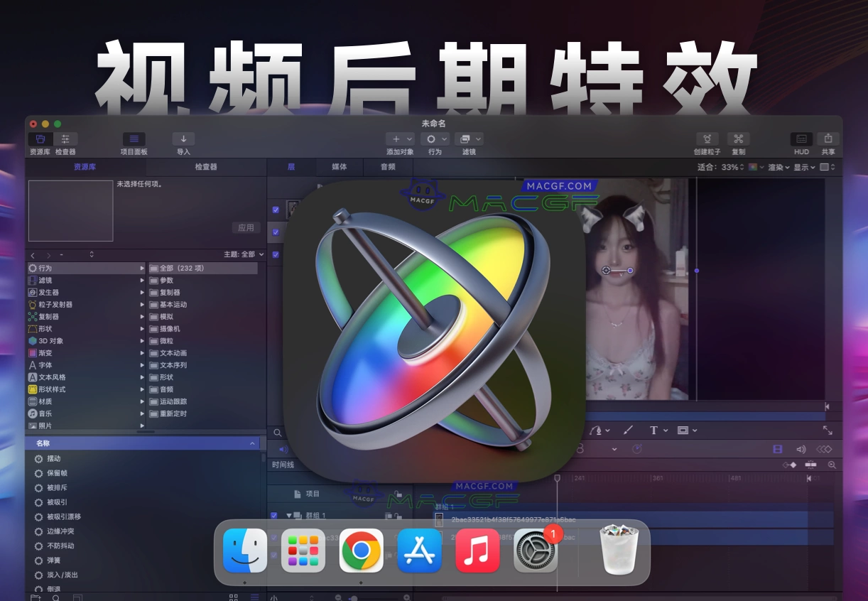Select the 粒子发射器 library category

[x=86, y=305]
